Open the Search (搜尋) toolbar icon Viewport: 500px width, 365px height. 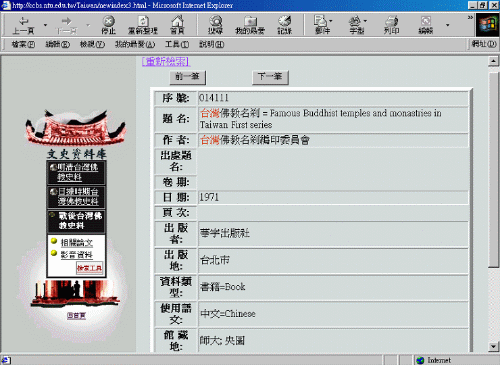click(x=215, y=25)
